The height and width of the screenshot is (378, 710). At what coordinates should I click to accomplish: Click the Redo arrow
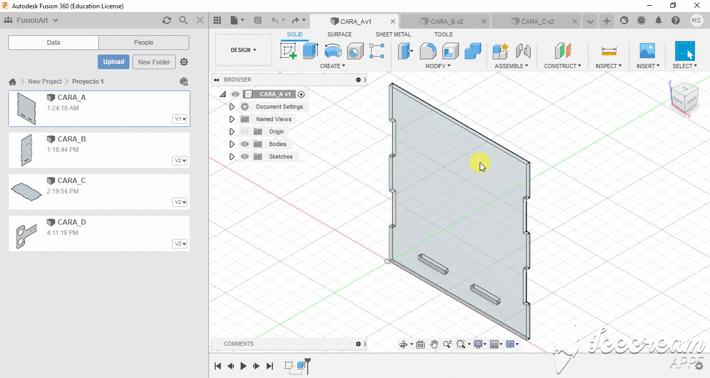pyautogui.click(x=295, y=20)
